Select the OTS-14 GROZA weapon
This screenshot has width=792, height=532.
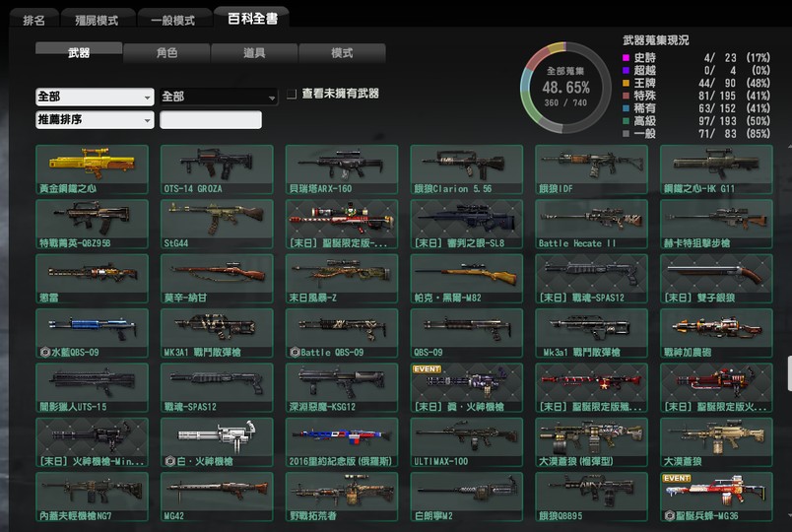coord(217,169)
